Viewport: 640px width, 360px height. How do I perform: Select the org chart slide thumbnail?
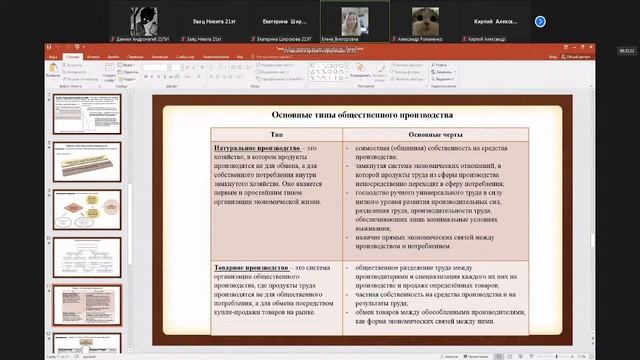87,257
